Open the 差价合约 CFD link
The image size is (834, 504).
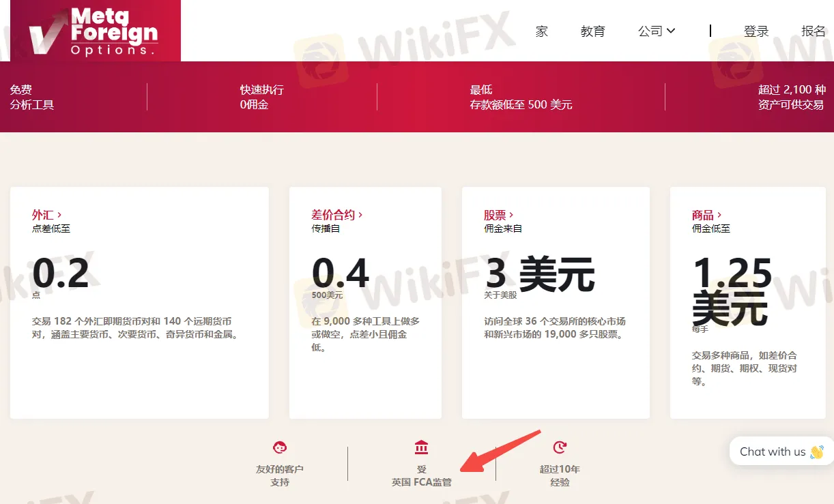337,215
